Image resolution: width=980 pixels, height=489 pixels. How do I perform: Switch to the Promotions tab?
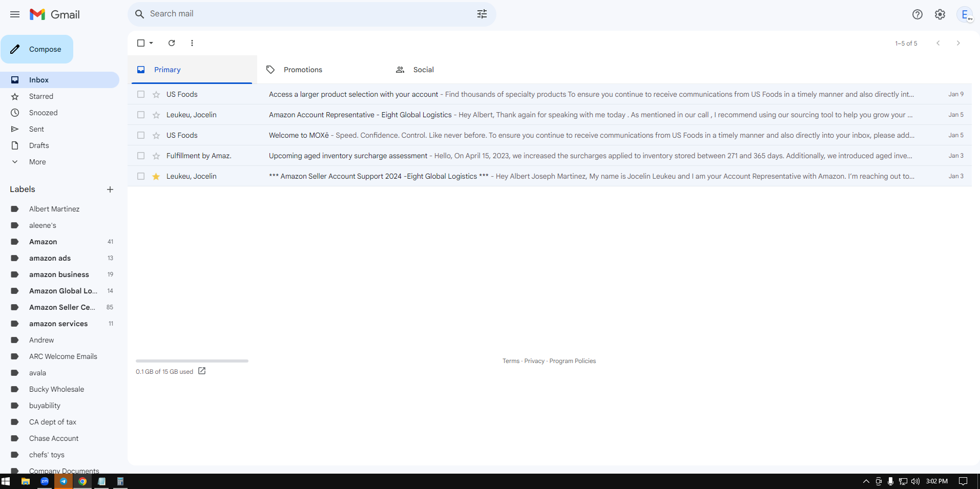[x=322, y=70]
